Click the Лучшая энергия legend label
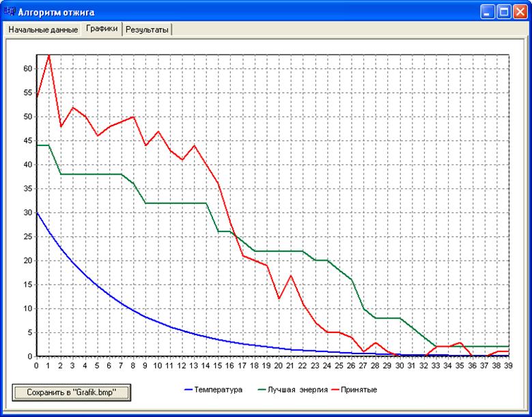 tap(298, 390)
